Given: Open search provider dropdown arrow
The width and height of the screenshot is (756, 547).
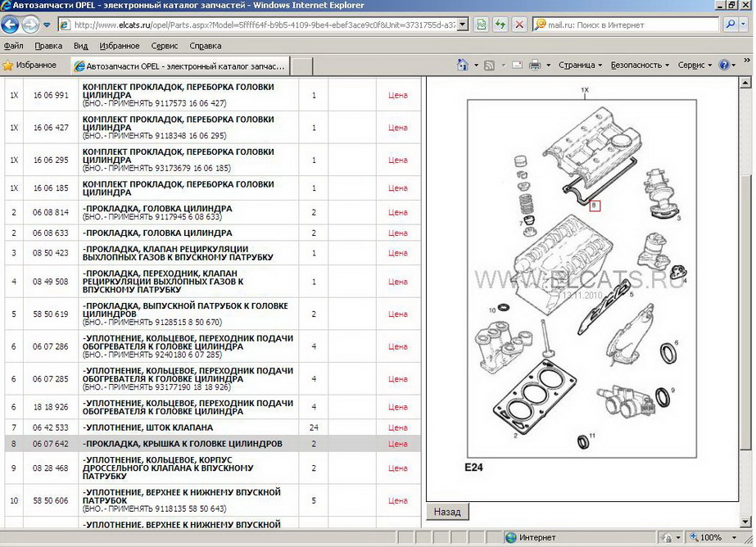Looking at the screenshot, I should pos(745,25).
